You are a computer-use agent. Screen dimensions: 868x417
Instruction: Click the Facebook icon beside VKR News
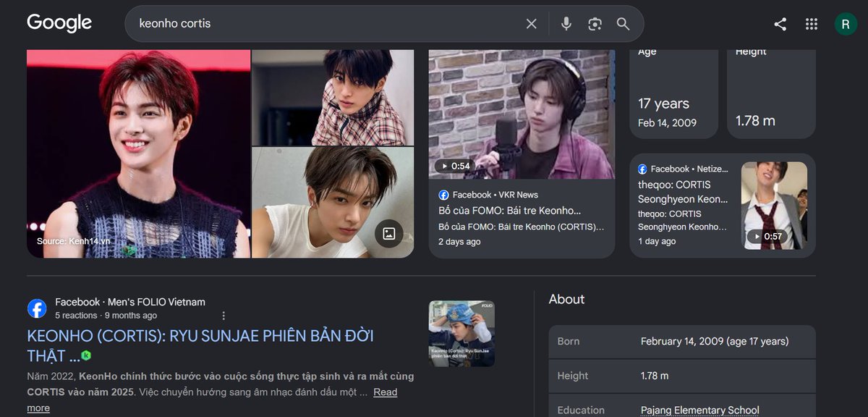[x=443, y=195]
